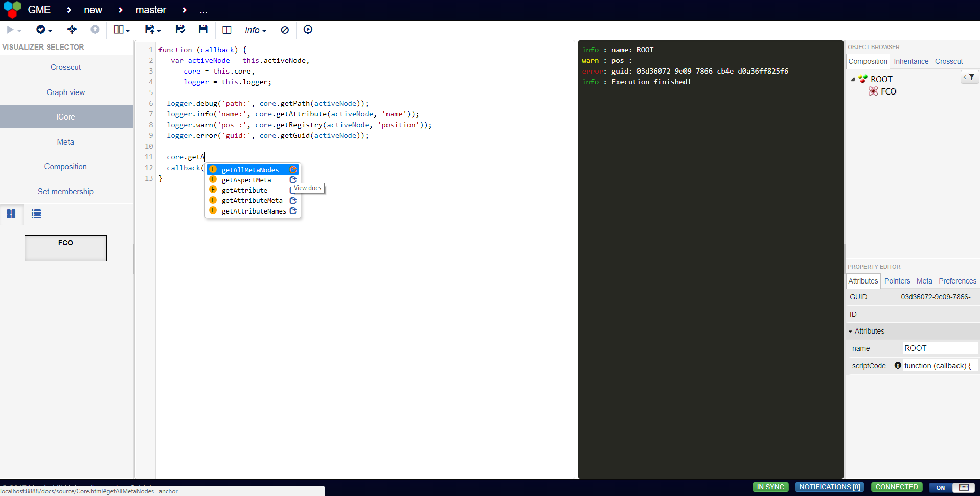Click the CONNECTED status badge
Image resolution: width=980 pixels, height=496 pixels.
[x=897, y=487]
